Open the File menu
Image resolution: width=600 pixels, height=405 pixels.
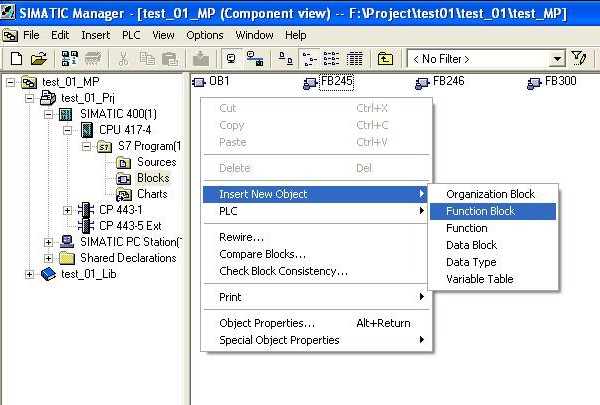31,35
